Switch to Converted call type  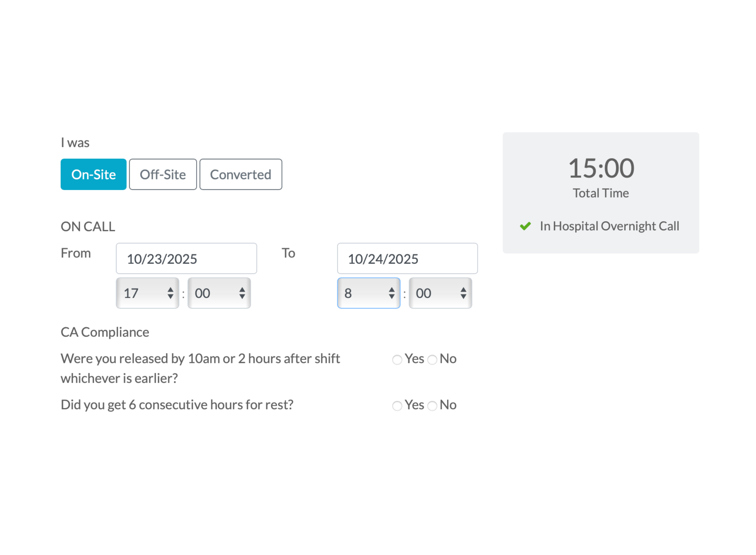241,174
